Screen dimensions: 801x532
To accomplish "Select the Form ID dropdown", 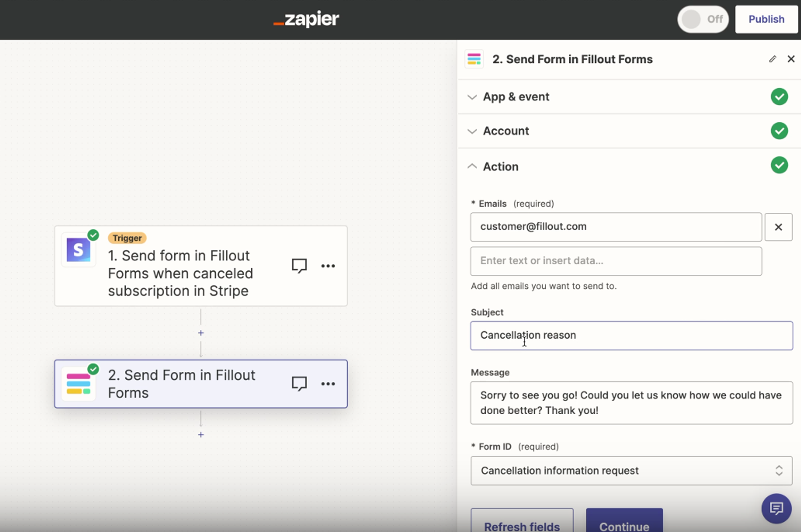I will point(631,470).
